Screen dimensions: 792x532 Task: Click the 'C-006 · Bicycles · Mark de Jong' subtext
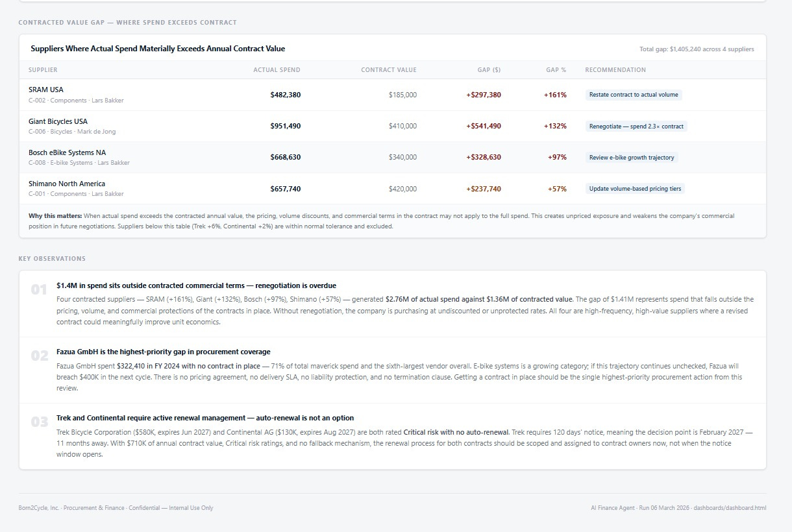(x=71, y=132)
